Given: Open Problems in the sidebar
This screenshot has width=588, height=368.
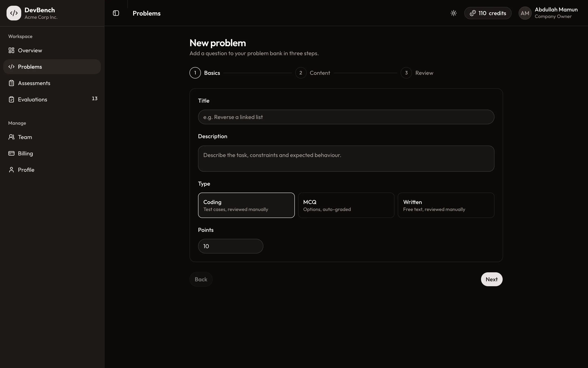Looking at the screenshot, I should (52, 67).
